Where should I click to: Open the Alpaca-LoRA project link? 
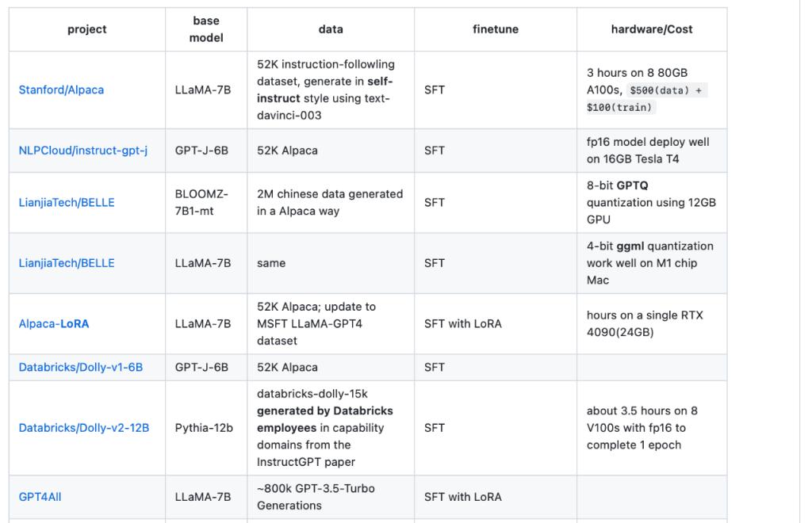[x=54, y=324]
